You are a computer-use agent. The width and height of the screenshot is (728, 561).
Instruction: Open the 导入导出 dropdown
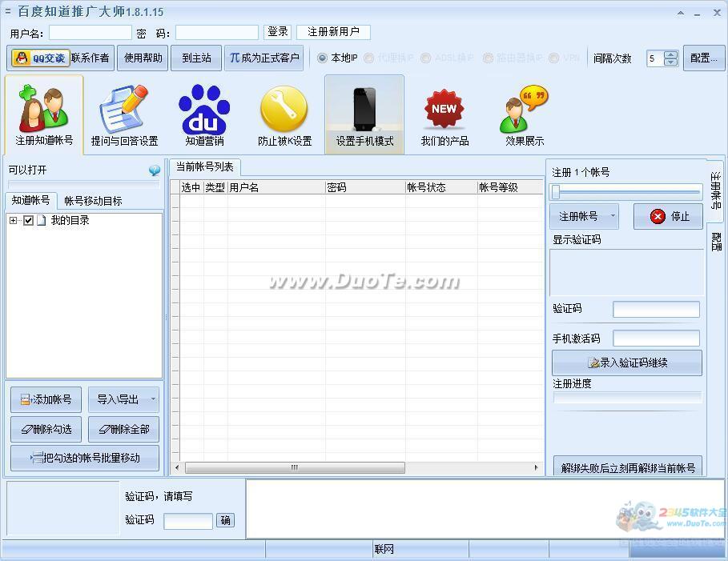pyautogui.click(x=123, y=399)
